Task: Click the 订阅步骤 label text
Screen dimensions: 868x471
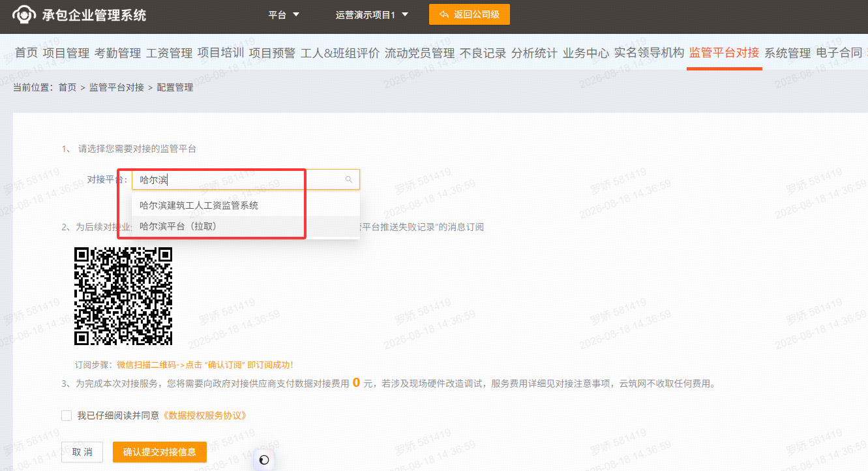Action: [95, 365]
